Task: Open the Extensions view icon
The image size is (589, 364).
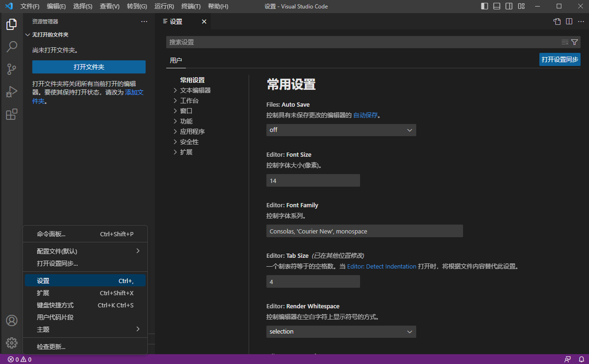Action: [12, 114]
